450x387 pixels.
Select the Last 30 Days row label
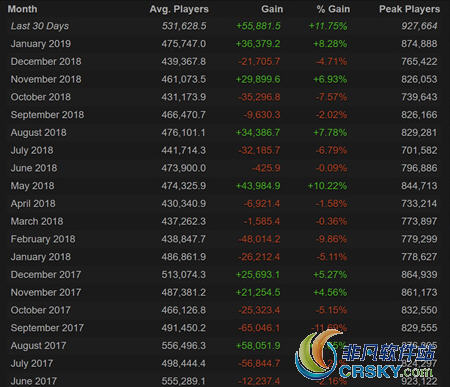tap(40, 26)
